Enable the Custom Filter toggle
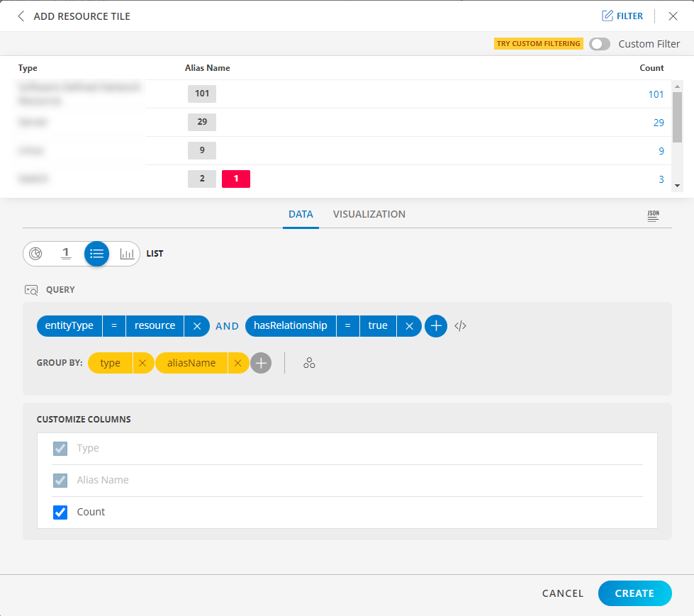 [x=599, y=43]
